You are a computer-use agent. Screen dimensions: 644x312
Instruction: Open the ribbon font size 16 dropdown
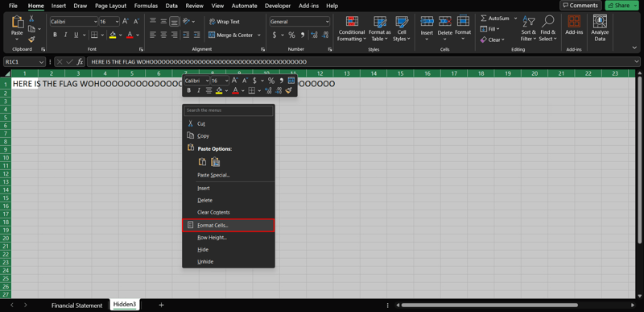click(117, 22)
